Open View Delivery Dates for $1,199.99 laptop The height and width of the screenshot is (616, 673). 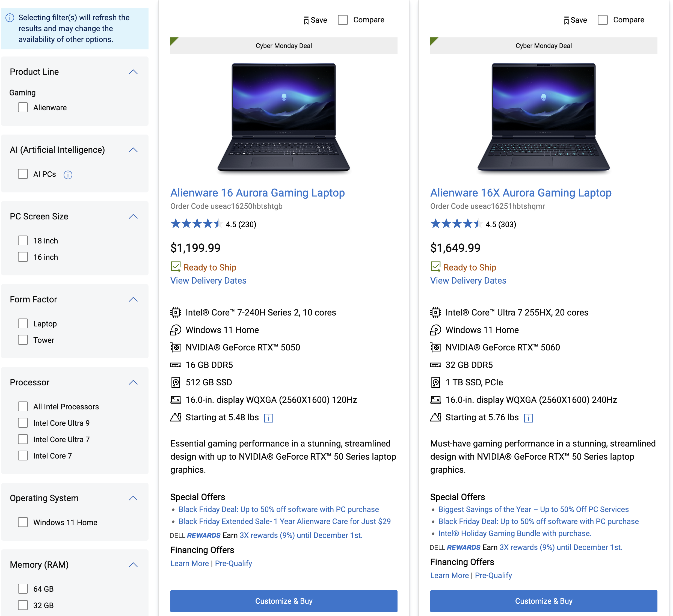pos(208,281)
